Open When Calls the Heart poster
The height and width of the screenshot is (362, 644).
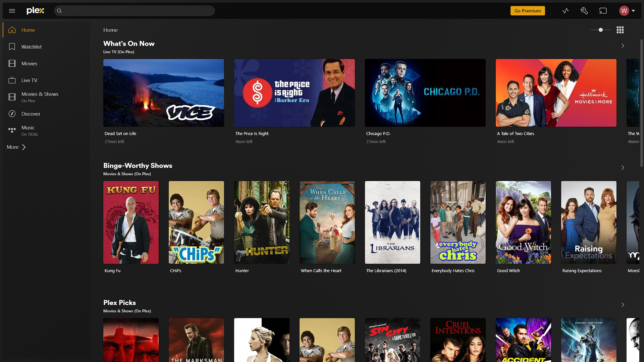pyautogui.click(x=327, y=222)
